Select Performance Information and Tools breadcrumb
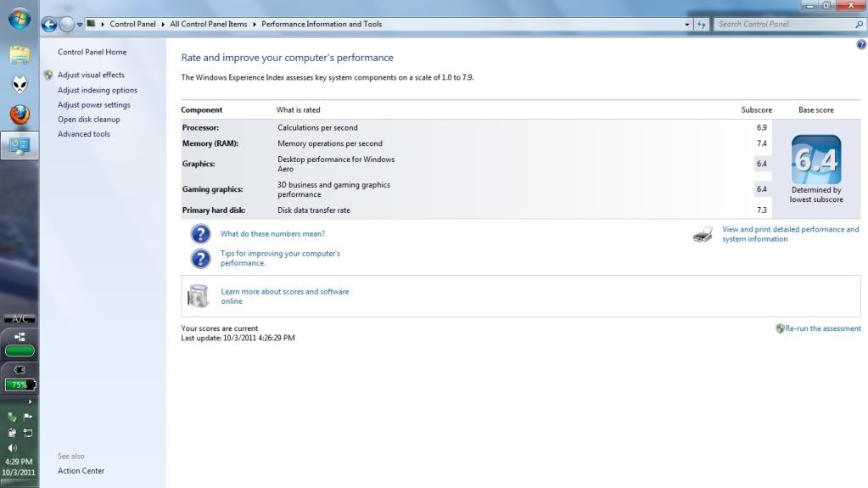Viewport: 868px width, 488px height. point(321,25)
